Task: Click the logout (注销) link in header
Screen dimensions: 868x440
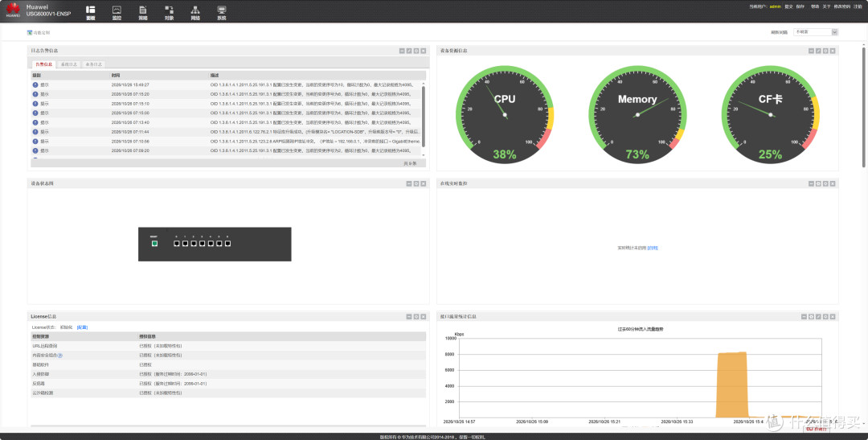Action: click(858, 6)
